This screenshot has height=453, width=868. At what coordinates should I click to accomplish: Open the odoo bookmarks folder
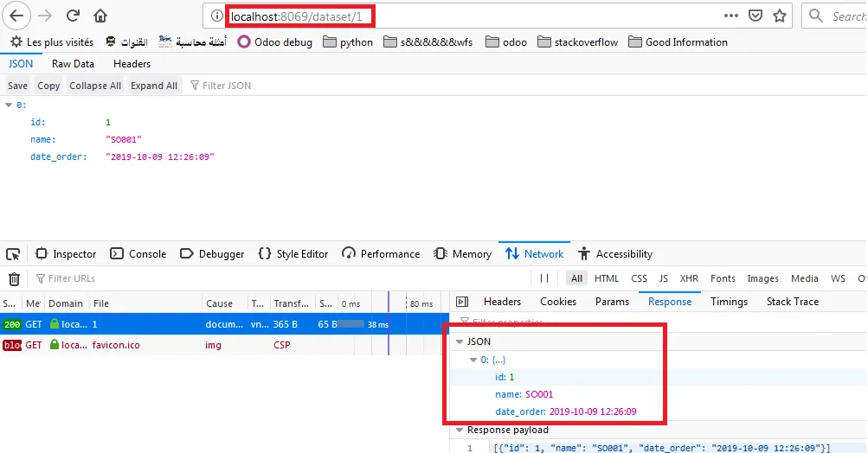point(506,42)
